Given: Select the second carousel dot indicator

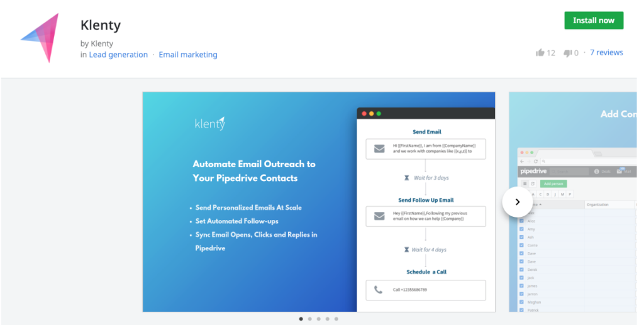Looking at the screenshot, I should [x=309, y=319].
